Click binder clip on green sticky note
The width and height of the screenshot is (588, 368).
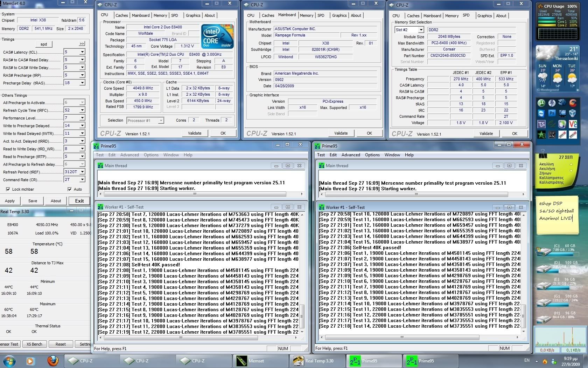point(543,154)
